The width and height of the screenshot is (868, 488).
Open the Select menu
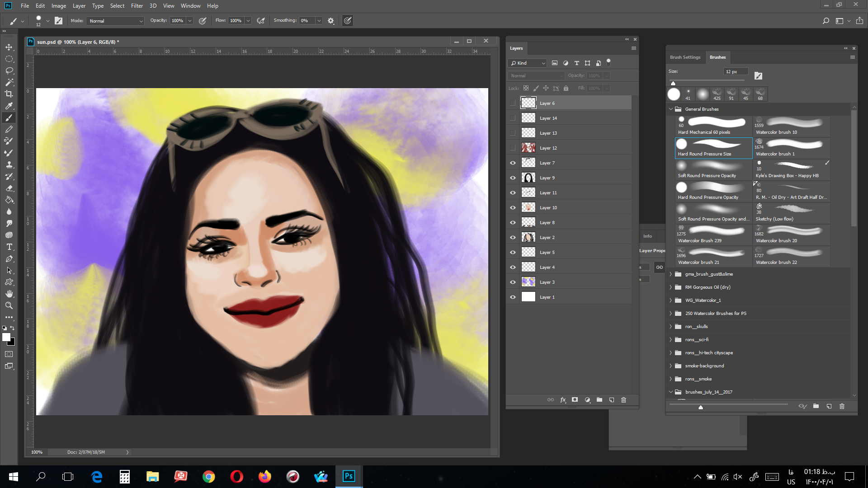click(117, 6)
